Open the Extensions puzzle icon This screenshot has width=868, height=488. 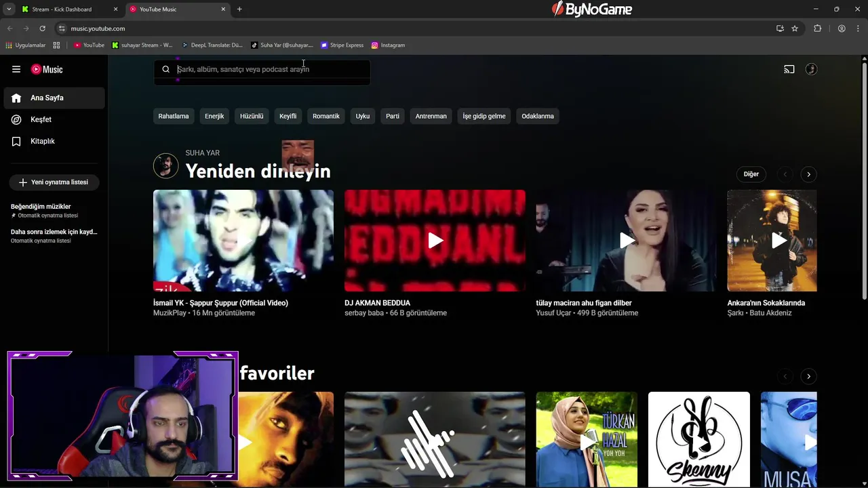(x=817, y=28)
